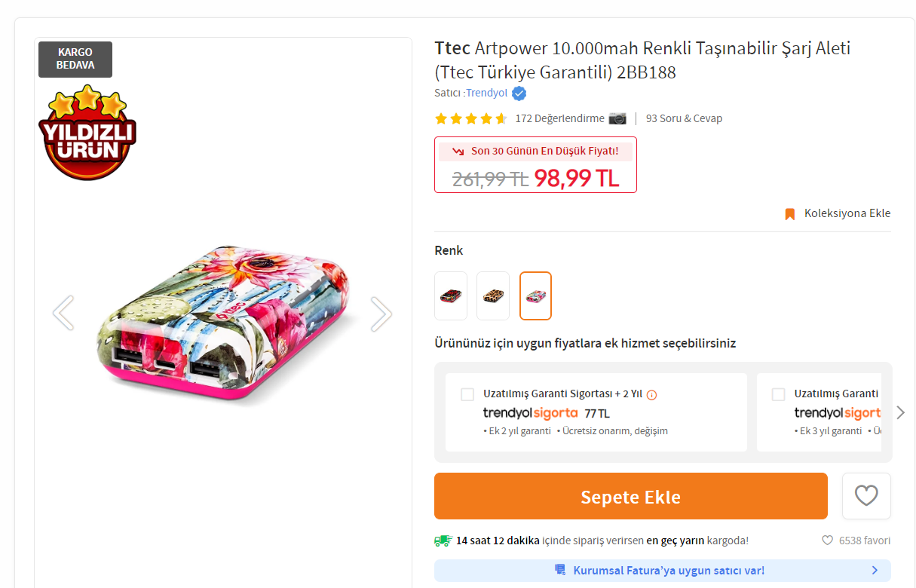Show the previous product image
The image size is (916, 588).
click(63, 314)
